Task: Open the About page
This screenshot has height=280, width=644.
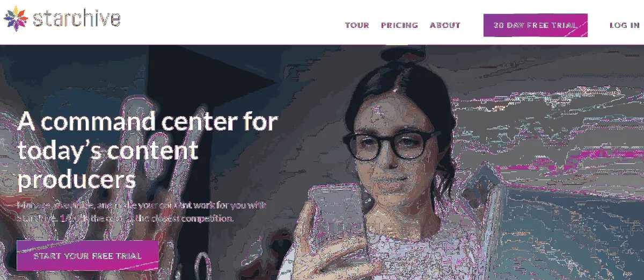Action: point(445,25)
